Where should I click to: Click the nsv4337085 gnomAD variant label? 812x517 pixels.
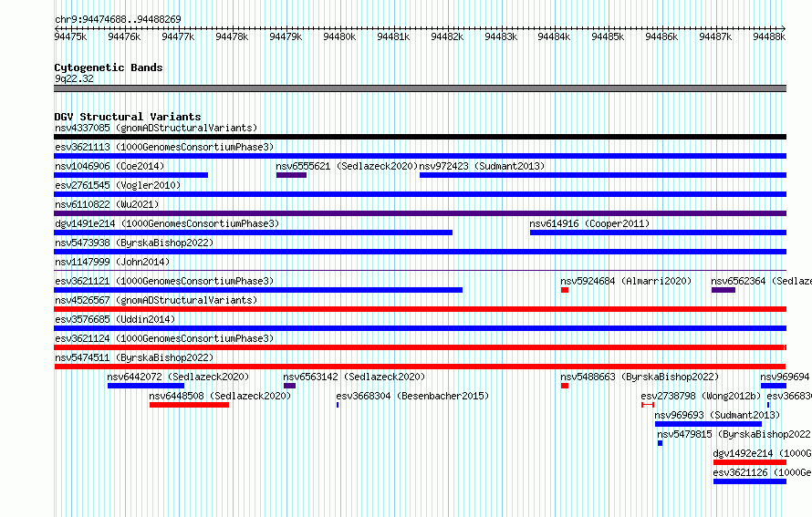tap(156, 128)
